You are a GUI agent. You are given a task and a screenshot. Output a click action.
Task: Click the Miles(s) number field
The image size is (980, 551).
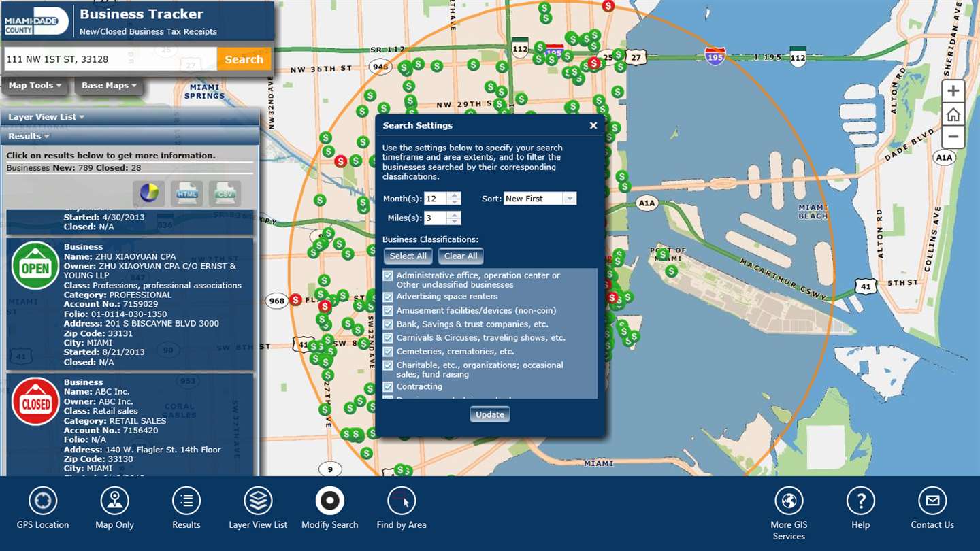pos(436,218)
